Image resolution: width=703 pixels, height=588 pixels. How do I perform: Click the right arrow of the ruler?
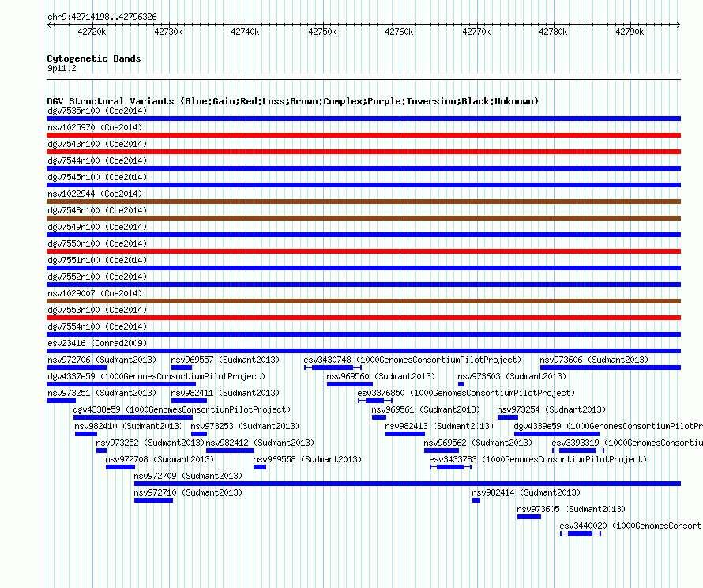click(x=679, y=25)
